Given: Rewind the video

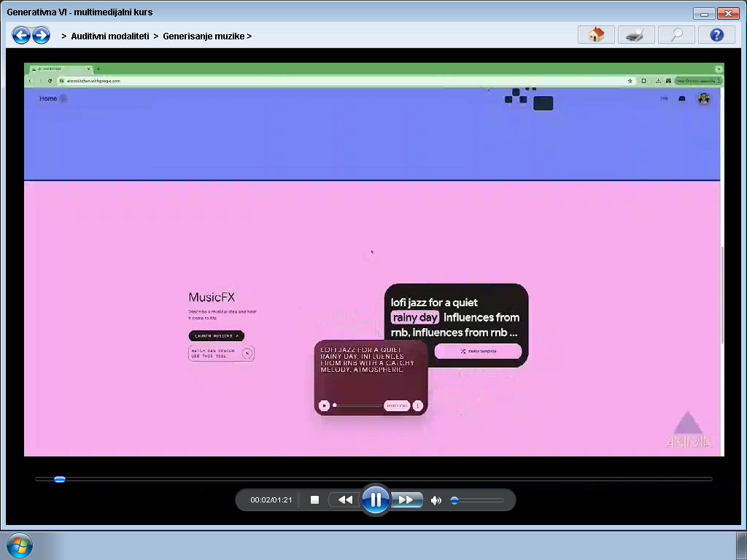Looking at the screenshot, I should [x=345, y=499].
